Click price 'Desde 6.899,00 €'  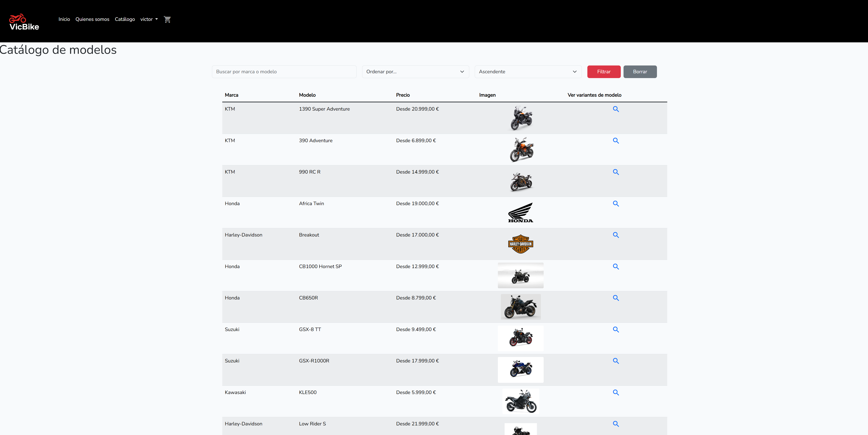click(x=416, y=141)
